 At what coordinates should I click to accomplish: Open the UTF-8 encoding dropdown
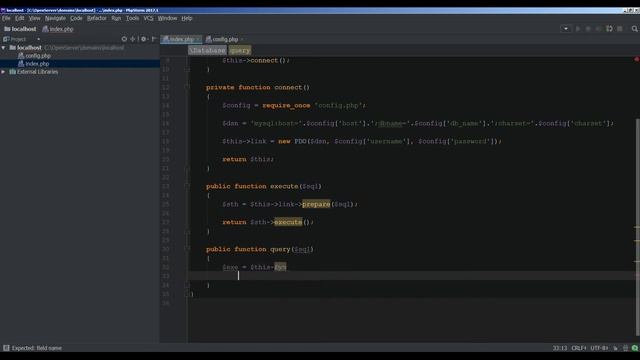click(x=599, y=348)
